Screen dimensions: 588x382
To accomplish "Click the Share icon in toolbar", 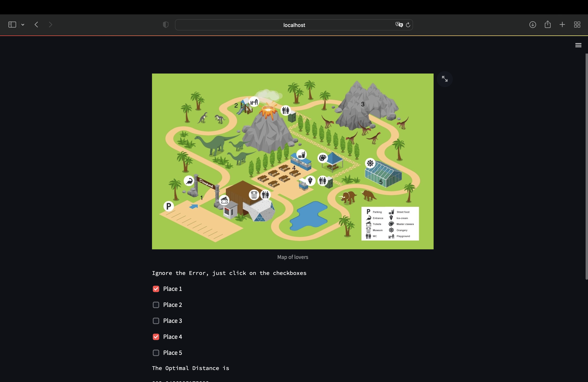I will (547, 24).
